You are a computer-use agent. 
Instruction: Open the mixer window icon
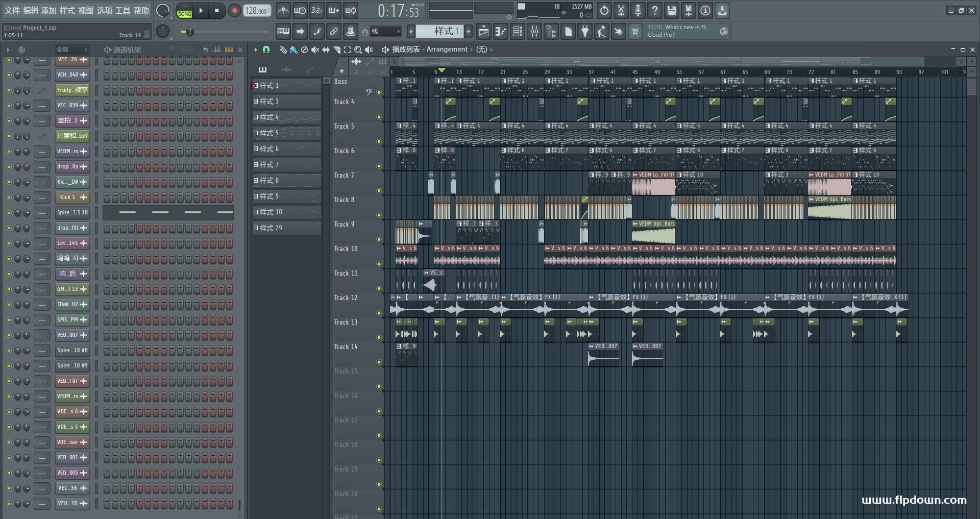tap(534, 32)
